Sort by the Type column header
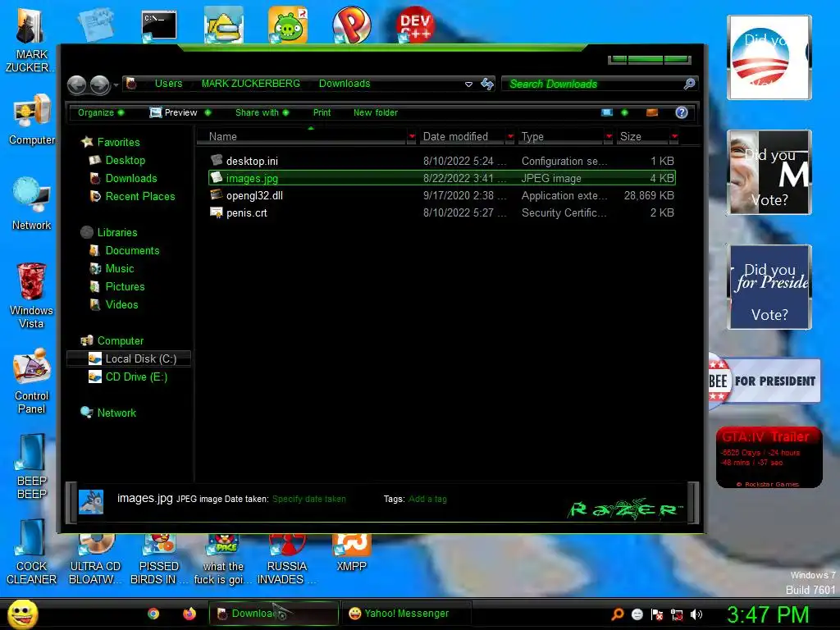The image size is (840, 630). coord(561,137)
